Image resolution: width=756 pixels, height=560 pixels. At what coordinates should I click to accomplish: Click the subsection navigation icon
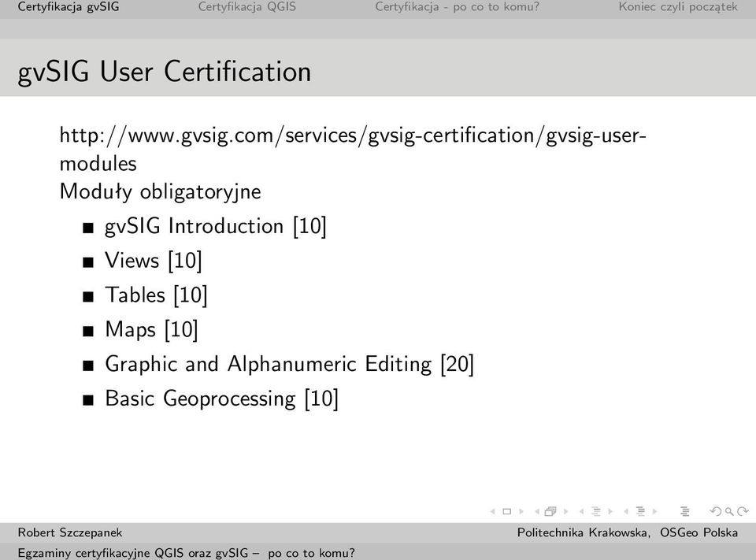(596, 511)
